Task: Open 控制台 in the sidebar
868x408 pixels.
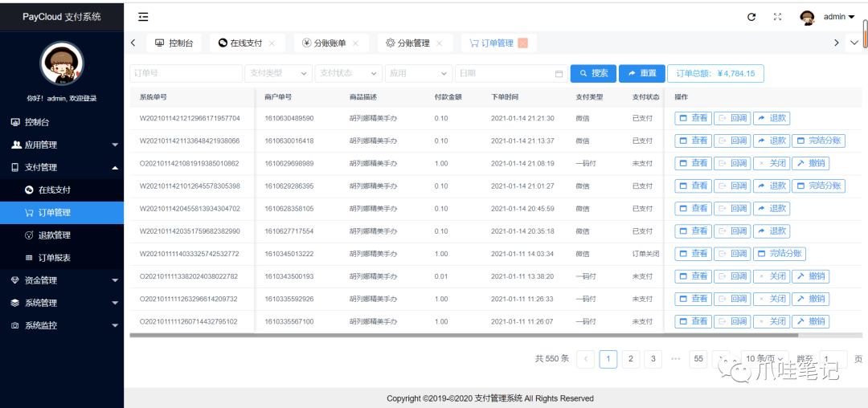Action: [62, 122]
